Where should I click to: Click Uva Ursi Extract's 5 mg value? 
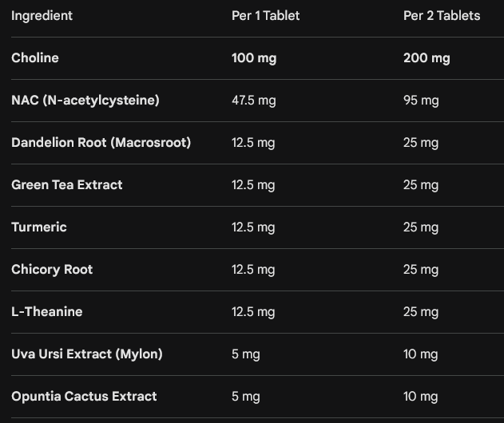246,354
